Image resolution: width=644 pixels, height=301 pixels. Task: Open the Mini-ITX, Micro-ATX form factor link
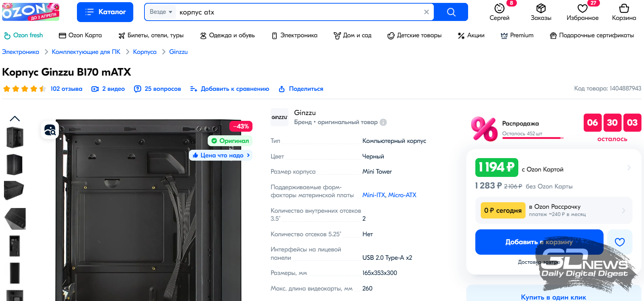coord(389,195)
